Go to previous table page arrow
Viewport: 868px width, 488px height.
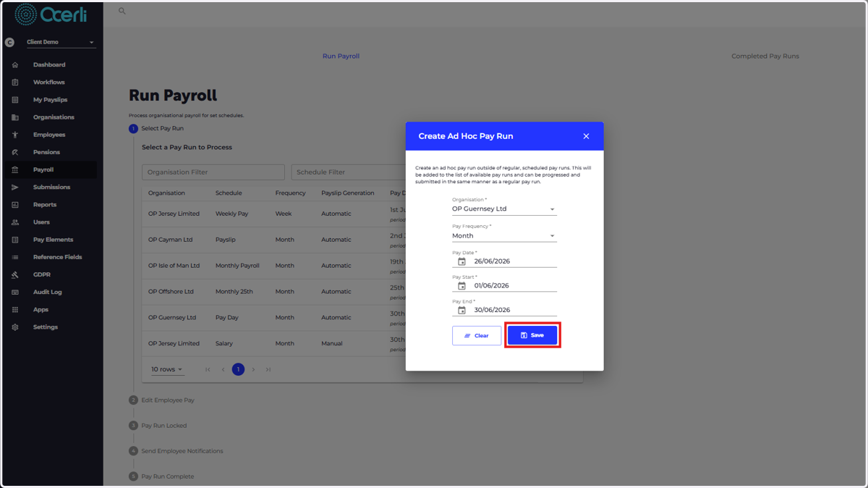click(223, 369)
